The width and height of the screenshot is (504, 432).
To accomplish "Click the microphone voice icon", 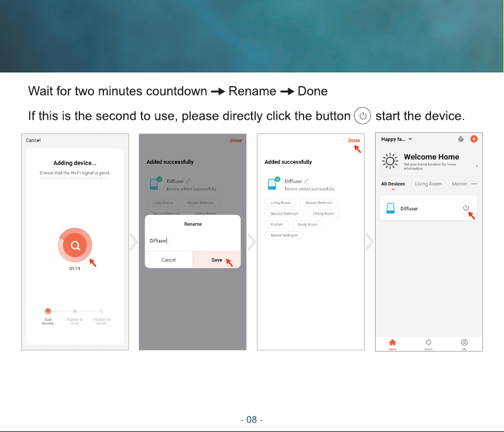I will pos(461,139).
